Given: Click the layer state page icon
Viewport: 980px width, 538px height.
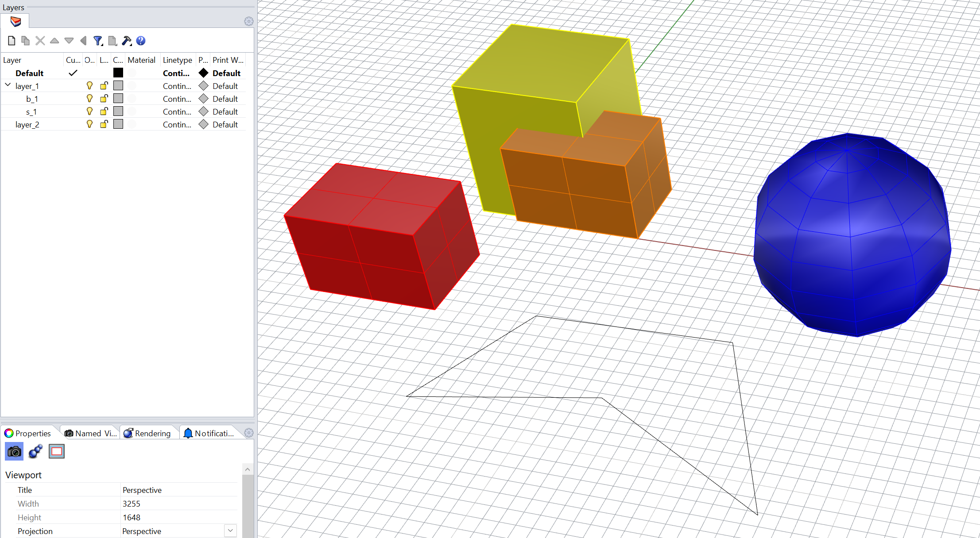Looking at the screenshot, I should 112,41.
